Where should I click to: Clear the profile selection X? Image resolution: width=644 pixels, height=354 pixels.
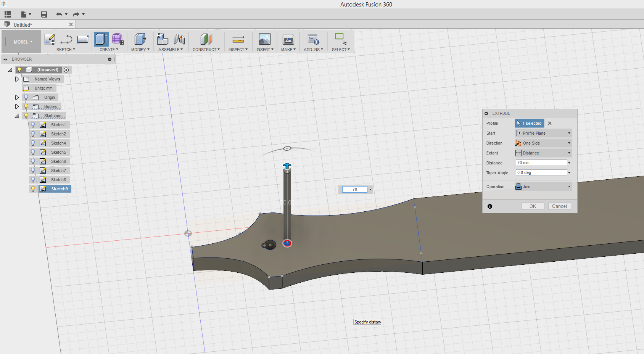(x=550, y=123)
